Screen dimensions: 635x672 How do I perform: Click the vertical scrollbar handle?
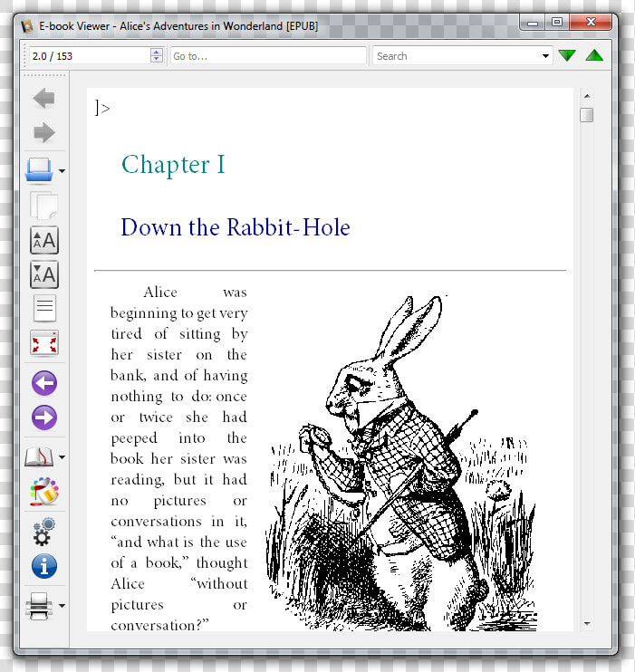587,115
